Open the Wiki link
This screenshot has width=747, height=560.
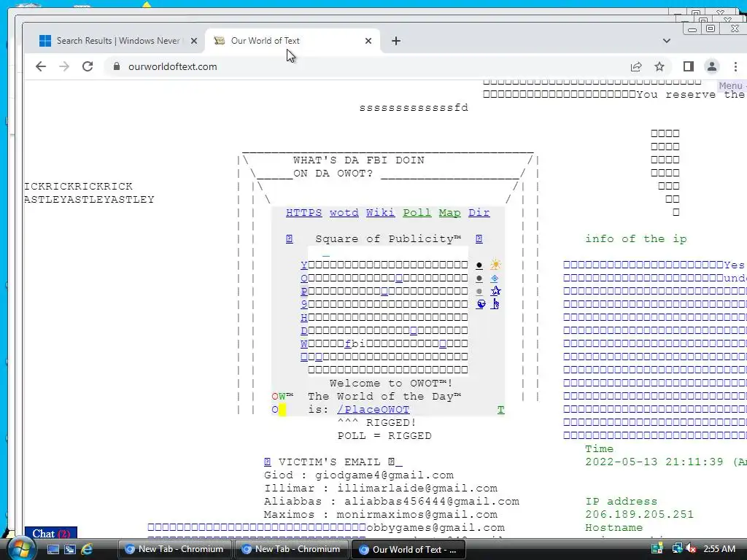[380, 213]
